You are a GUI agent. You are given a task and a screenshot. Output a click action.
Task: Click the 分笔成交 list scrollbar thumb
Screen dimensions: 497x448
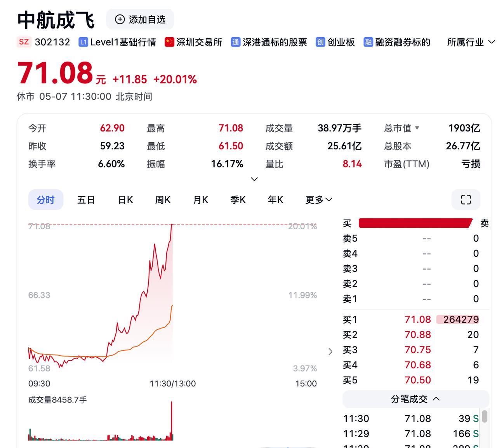pyautogui.click(x=485, y=416)
